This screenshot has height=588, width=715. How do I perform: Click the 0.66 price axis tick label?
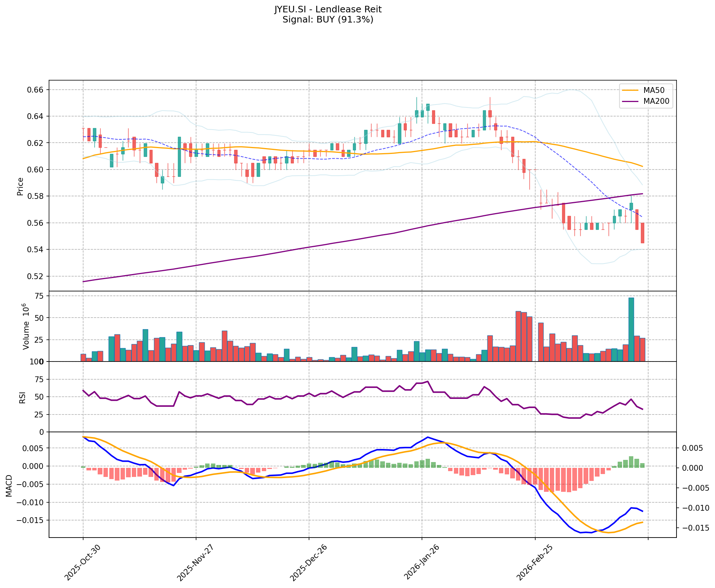click(x=36, y=90)
